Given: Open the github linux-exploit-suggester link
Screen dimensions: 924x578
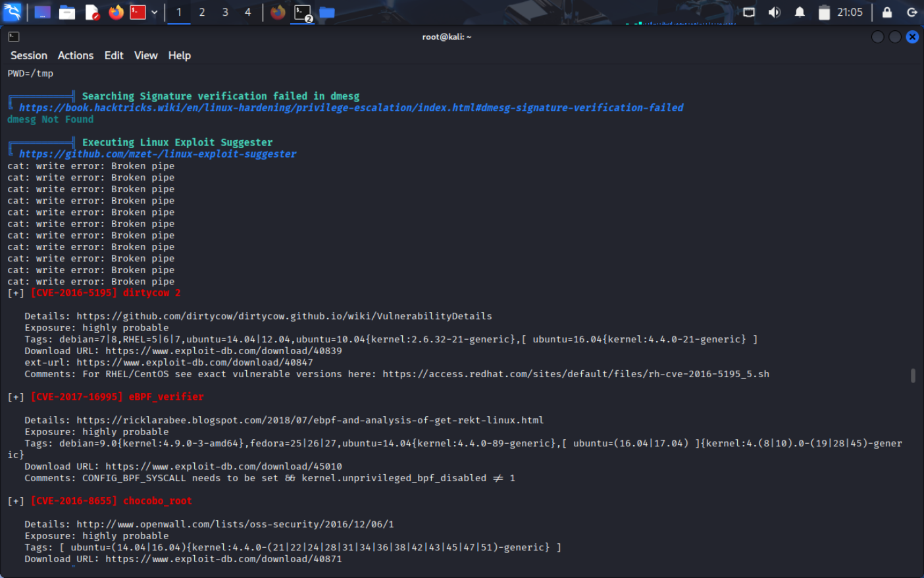Looking at the screenshot, I should [x=157, y=154].
